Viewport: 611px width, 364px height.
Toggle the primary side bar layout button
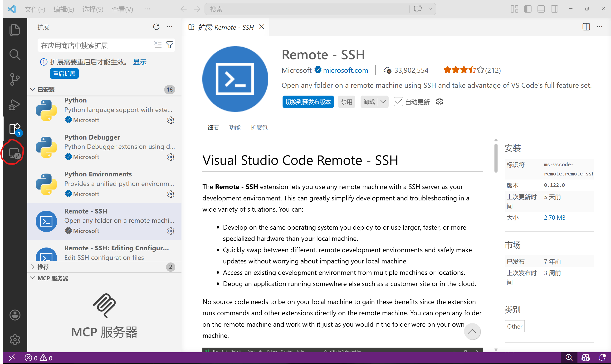pyautogui.click(x=528, y=9)
